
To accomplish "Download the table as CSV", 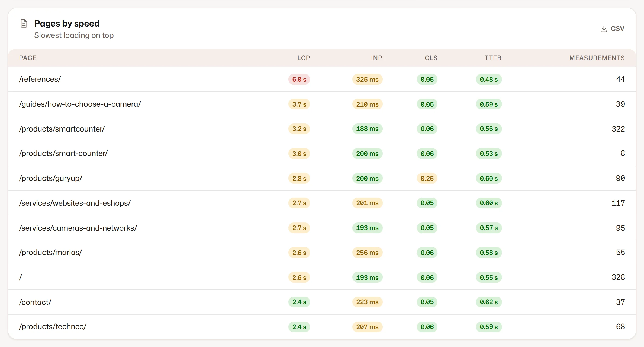I will (612, 29).
